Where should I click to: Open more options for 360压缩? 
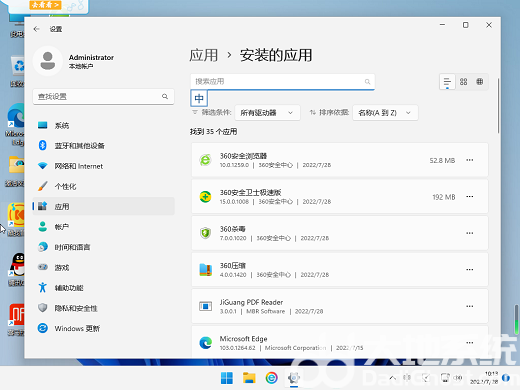tap(470, 270)
